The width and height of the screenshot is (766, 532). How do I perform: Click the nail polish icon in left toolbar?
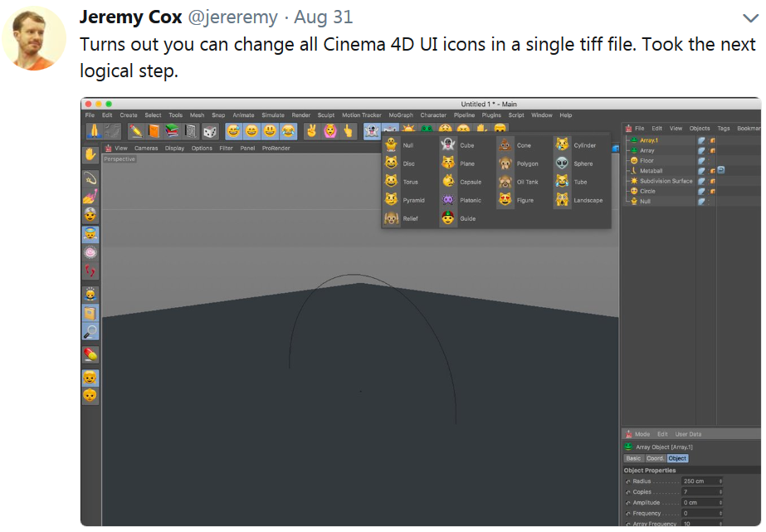coord(90,197)
